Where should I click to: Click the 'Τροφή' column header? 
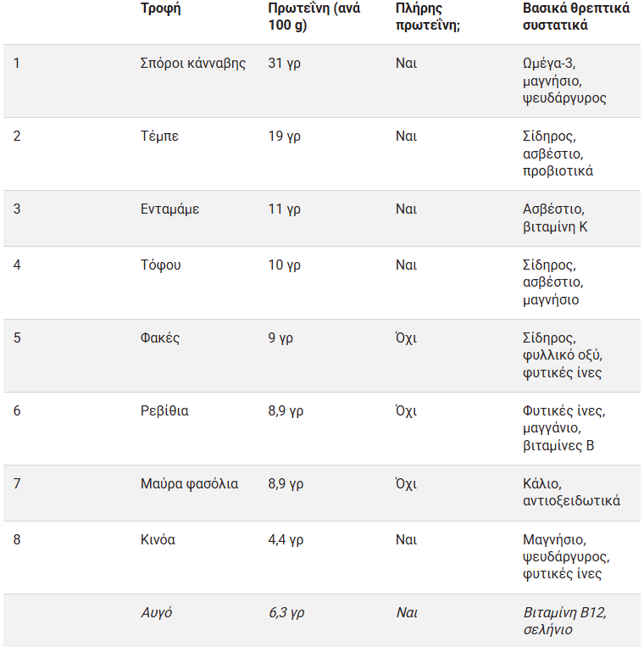click(x=161, y=8)
